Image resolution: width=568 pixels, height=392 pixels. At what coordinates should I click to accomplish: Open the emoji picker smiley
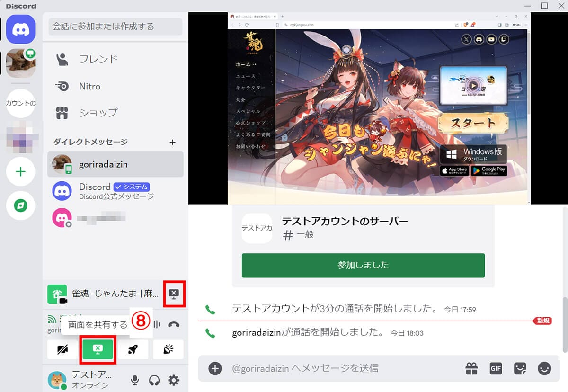tap(544, 368)
